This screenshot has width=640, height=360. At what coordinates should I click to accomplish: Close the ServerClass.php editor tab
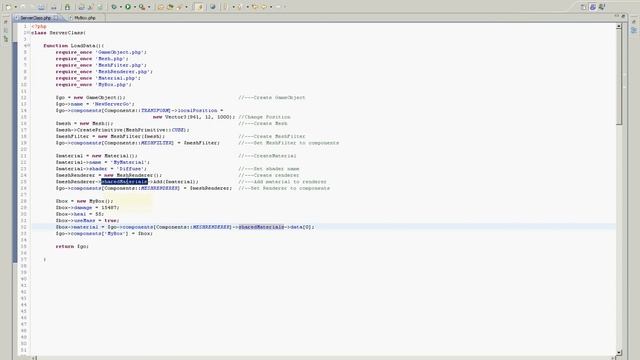[x=56, y=18]
